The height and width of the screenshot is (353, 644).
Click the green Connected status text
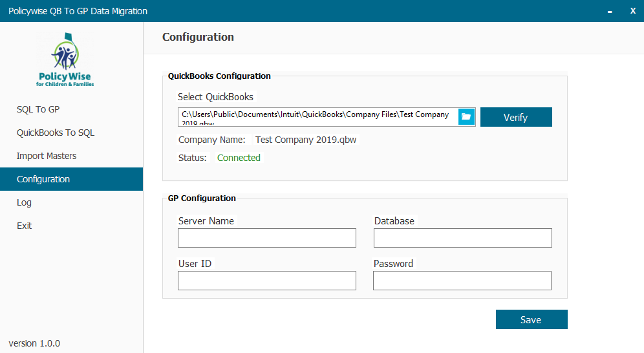pos(239,158)
